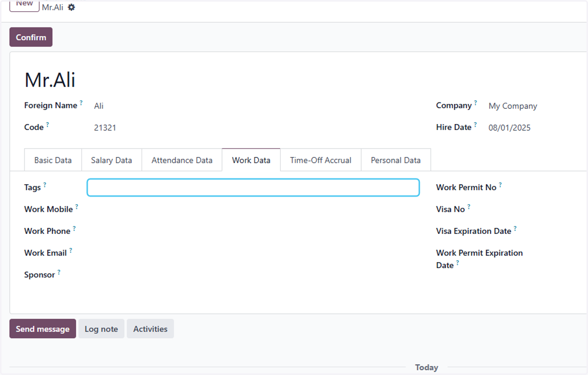Click Send message button
This screenshot has height=375, width=588.
point(43,329)
